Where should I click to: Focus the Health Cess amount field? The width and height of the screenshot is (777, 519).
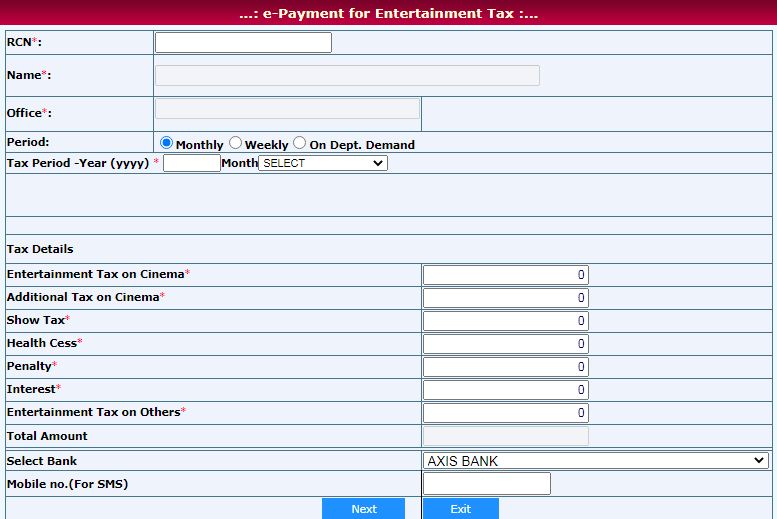click(506, 344)
